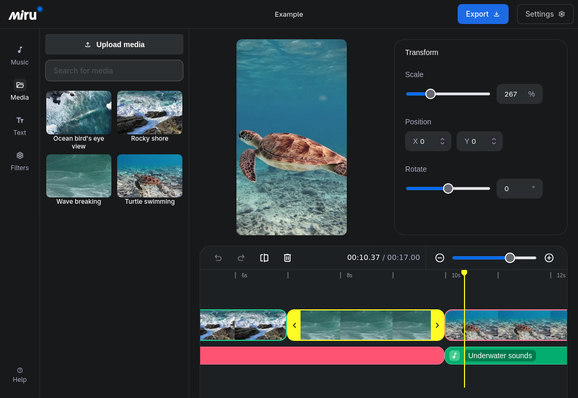
Task: Select the Wave breaking clip on timeline
Action: coord(366,325)
